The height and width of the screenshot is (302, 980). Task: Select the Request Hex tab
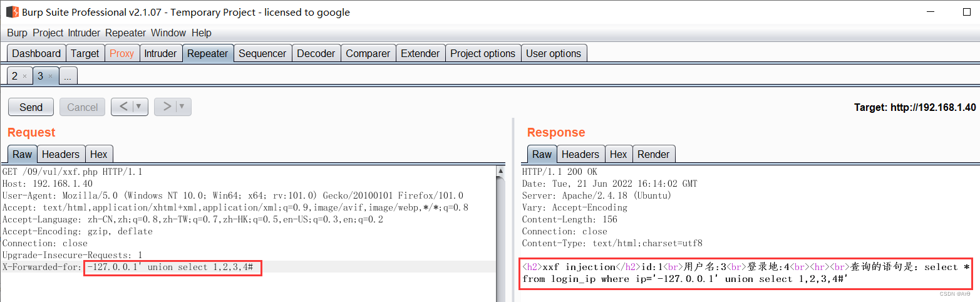(99, 154)
